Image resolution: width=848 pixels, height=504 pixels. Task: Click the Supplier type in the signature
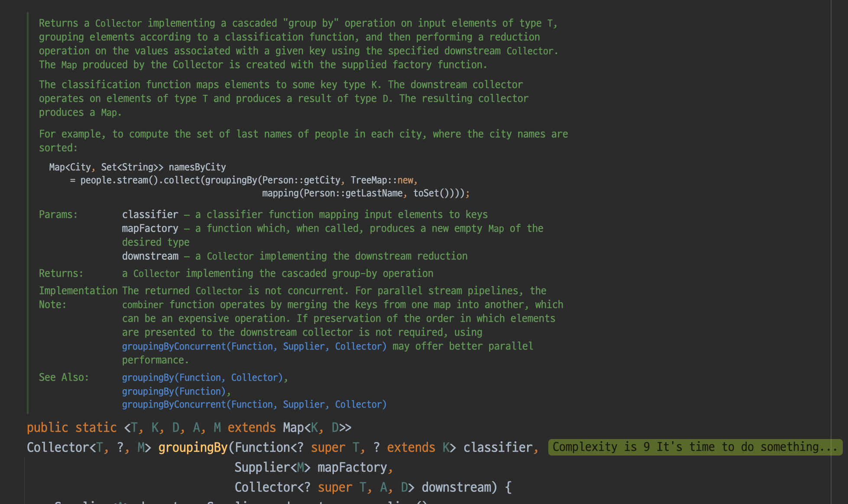[x=262, y=467]
